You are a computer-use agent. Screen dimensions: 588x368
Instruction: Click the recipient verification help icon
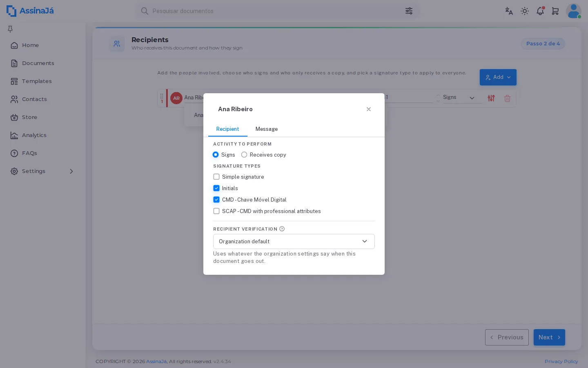point(282,229)
